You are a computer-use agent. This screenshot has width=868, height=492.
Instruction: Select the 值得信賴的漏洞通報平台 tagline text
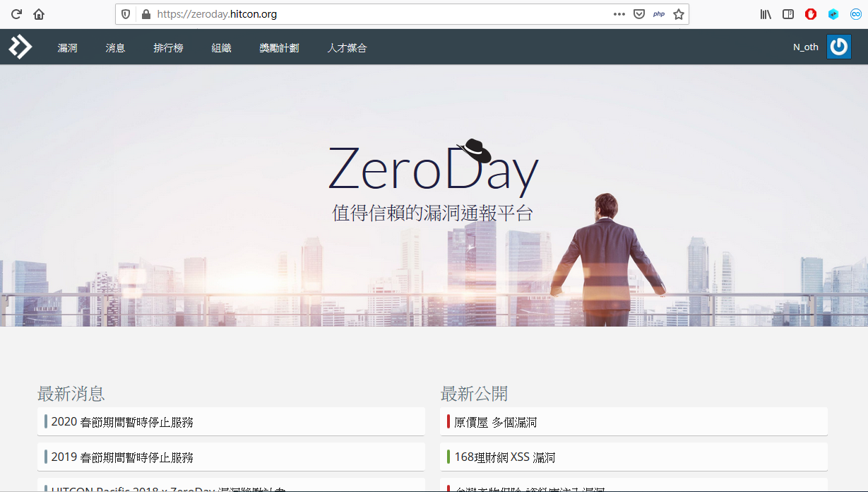(433, 213)
